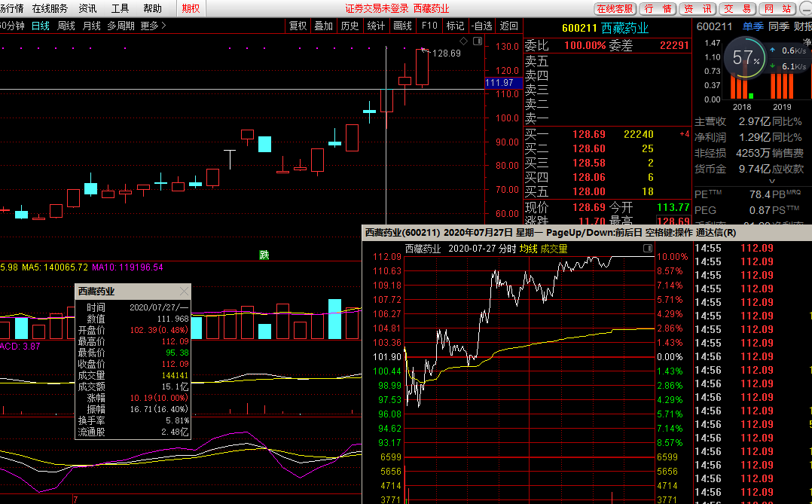Image resolution: width=812 pixels, height=504 pixels.
Task: Open the 工具 menu
Action: click(120, 9)
